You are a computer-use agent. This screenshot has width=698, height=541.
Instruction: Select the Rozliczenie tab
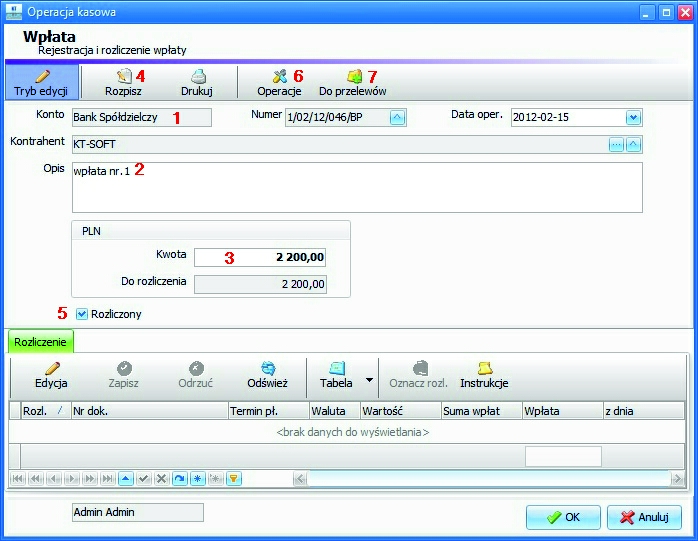[x=41, y=342]
